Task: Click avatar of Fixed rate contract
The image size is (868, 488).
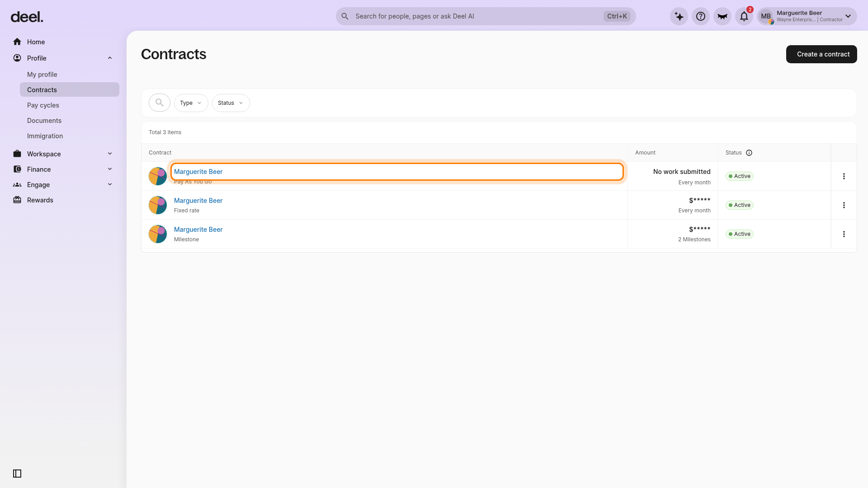Action: coord(158,205)
